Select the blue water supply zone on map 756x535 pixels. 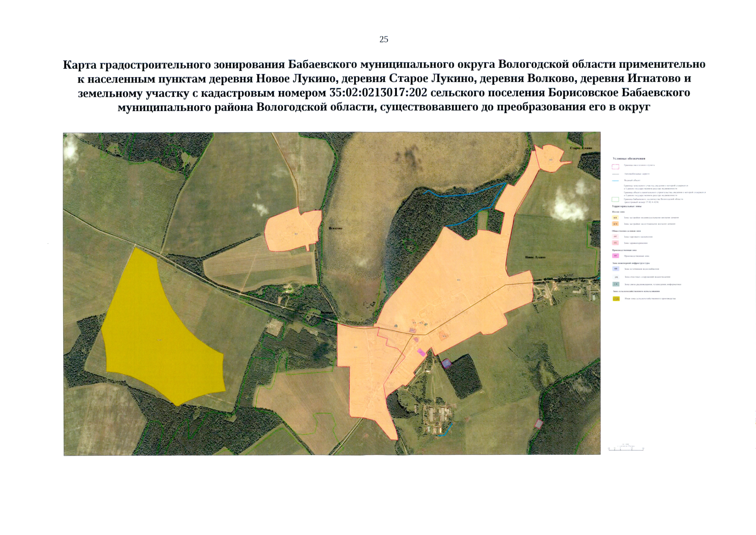click(446, 364)
